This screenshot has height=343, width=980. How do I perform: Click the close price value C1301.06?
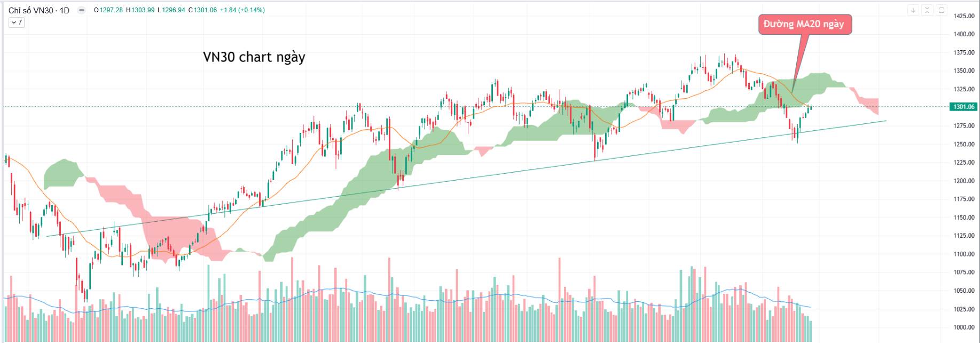click(202, 10)
